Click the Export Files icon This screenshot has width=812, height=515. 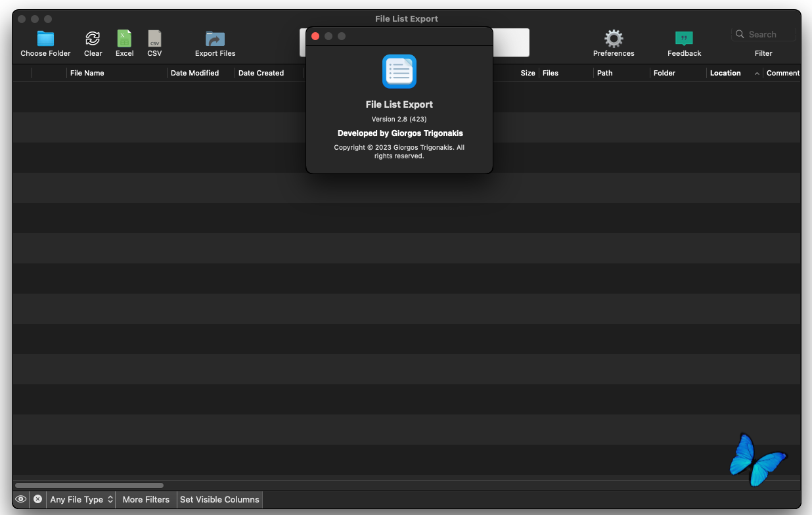pyautogui.click(x=215, y=39)
